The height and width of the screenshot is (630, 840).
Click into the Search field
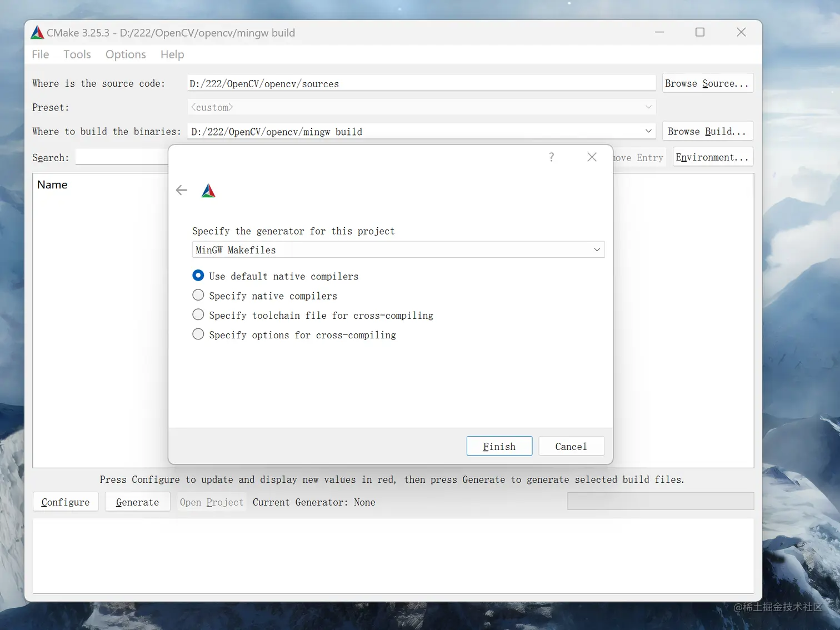[122, 157]
